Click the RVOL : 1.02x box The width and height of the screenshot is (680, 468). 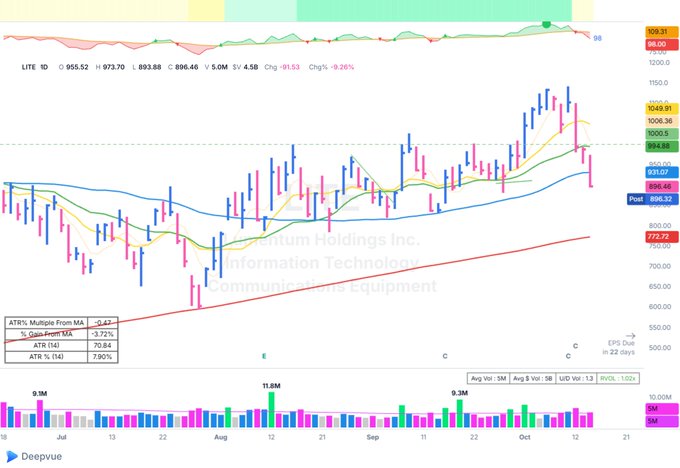pos(618,379)
